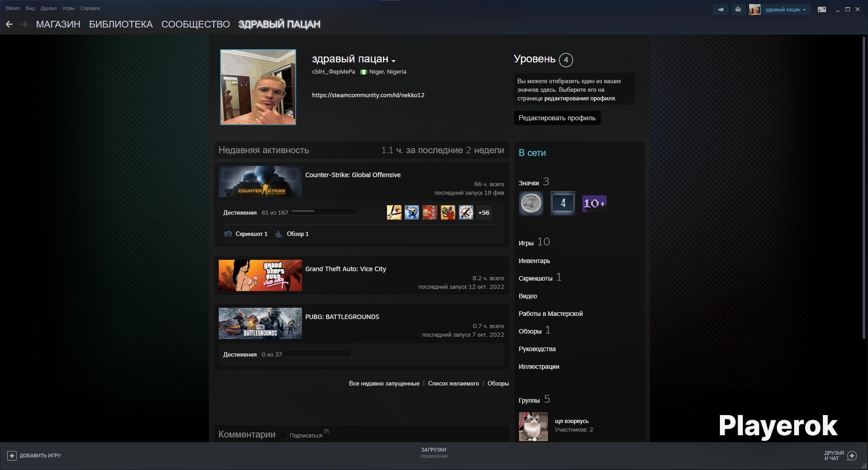
Task: Open friends list via circled plus icon
Action: [852, 455]
